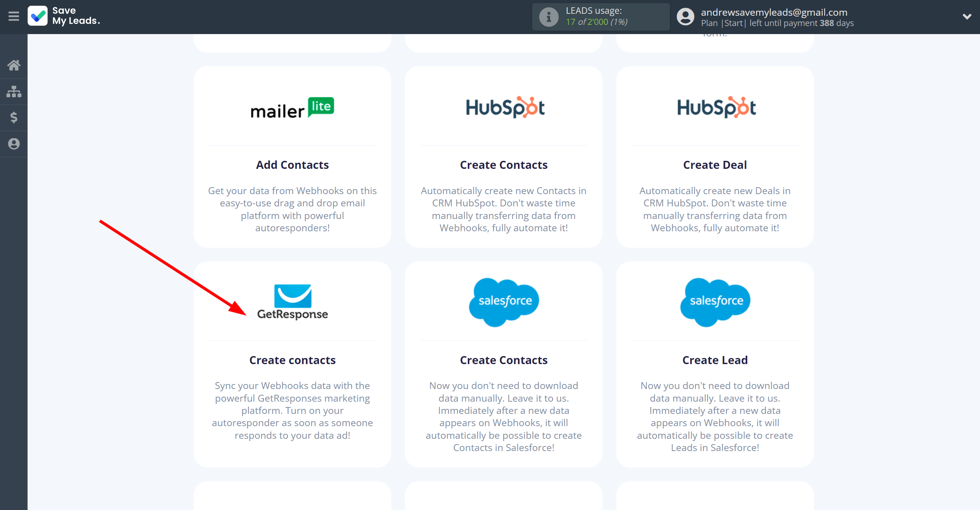Open HubSpot Create Contacts title
The width and height of the screenshot is (980, 510).
tap(504, 165)
